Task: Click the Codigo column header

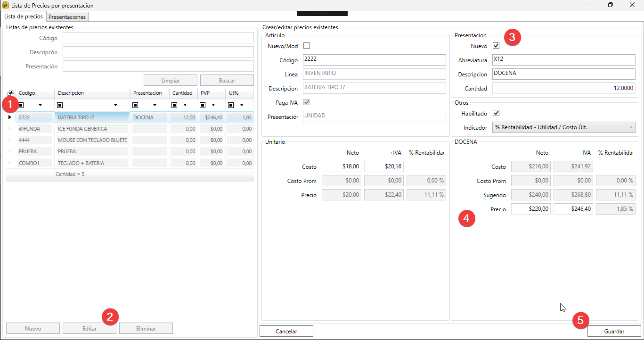Action: click(35, 93)
